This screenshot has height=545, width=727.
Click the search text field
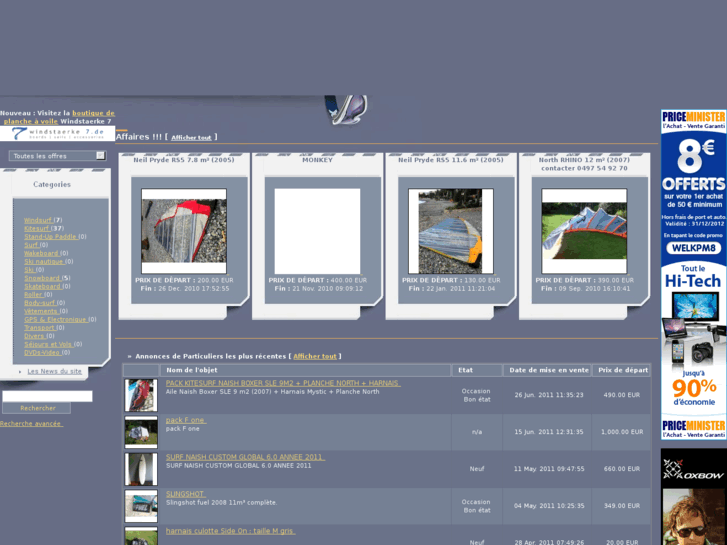click(x=47, y=396)
